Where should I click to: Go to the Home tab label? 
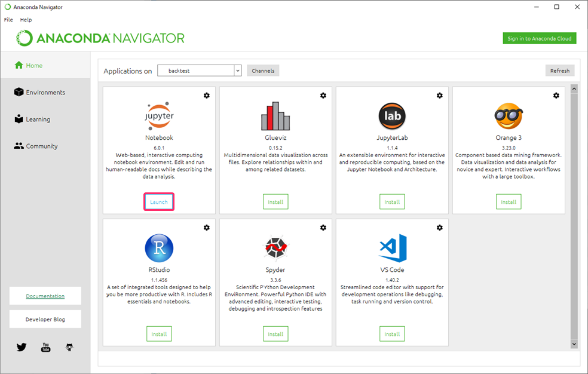click(34, 66)
